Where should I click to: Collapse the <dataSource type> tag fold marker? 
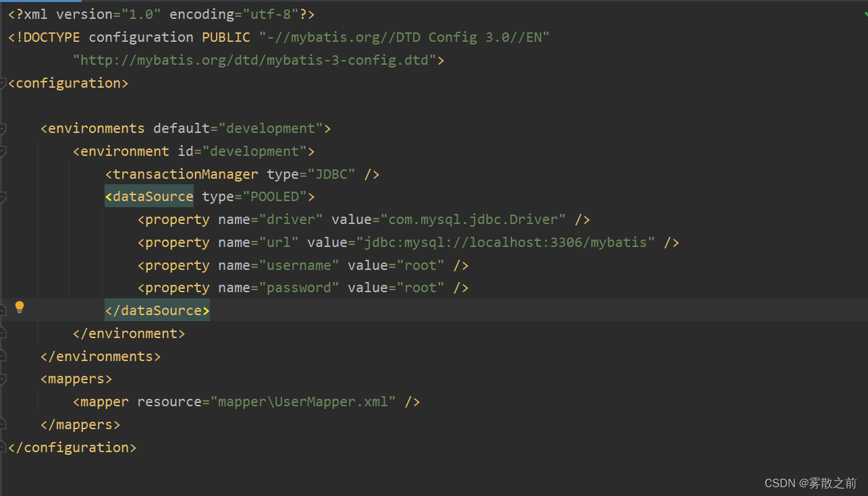(3, 197)
